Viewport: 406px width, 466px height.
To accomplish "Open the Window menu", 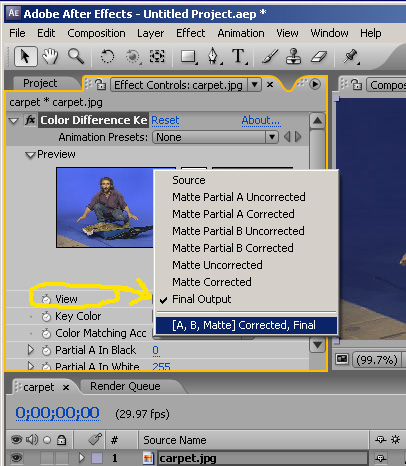I will pos(329,33).
